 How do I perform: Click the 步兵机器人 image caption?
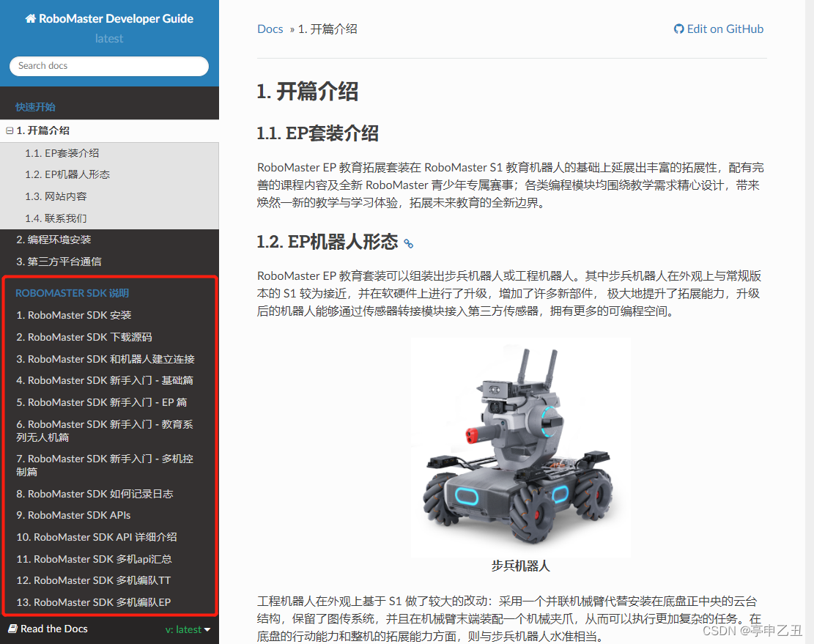521,566
